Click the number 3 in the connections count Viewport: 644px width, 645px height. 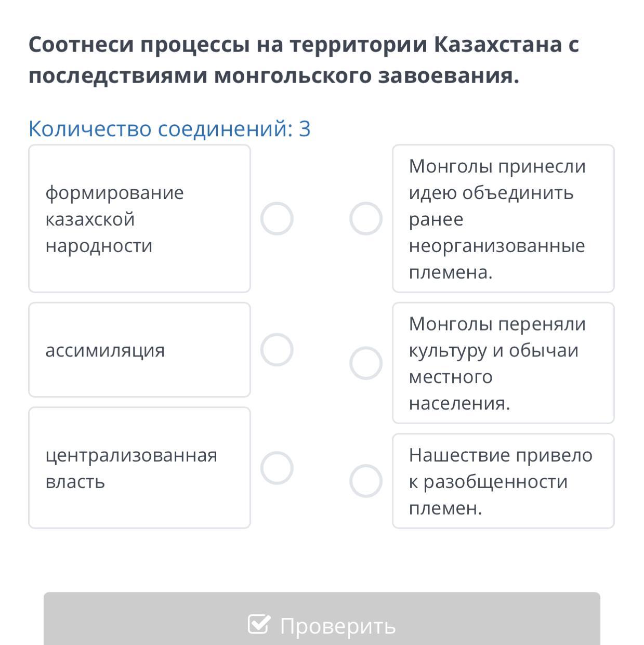pos(305,128)
